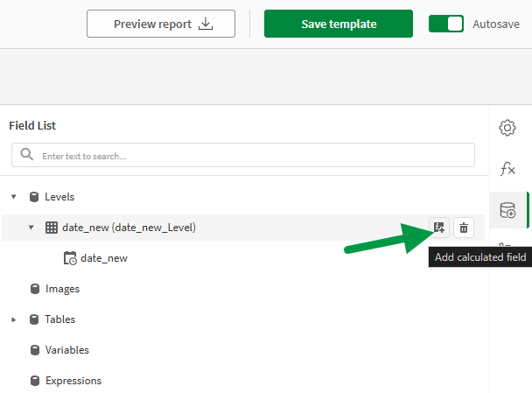Image resolution: width=532 pixels, height=393 pixels.
Task: Click the Variables database icon
Action: tap(35, 350)
